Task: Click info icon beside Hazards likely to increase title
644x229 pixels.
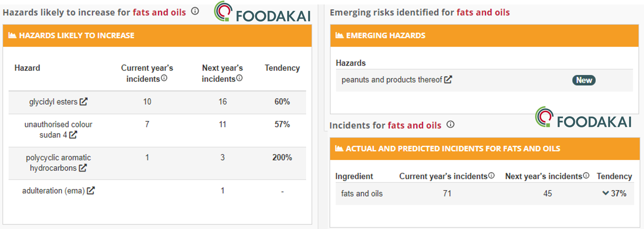Action: tap(195, 11)
